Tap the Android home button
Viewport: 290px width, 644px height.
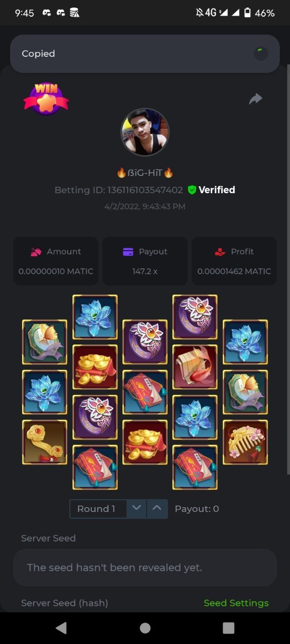point(145,628)
